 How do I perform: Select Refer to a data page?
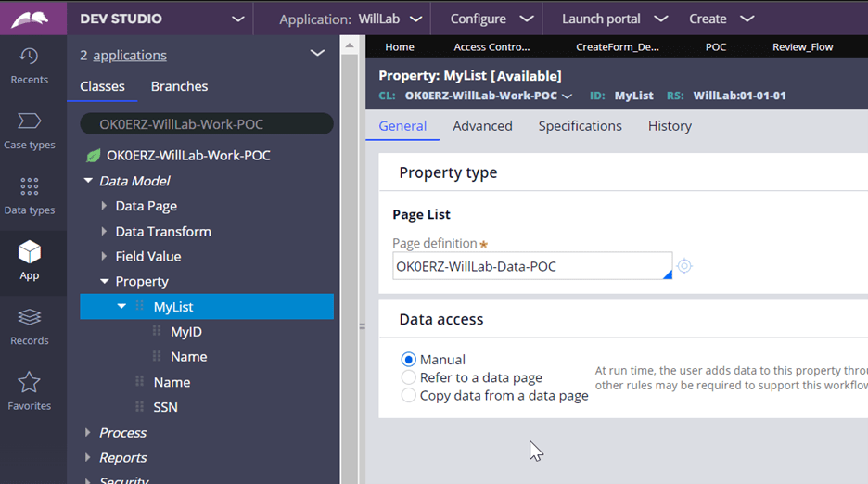point(409,377)
